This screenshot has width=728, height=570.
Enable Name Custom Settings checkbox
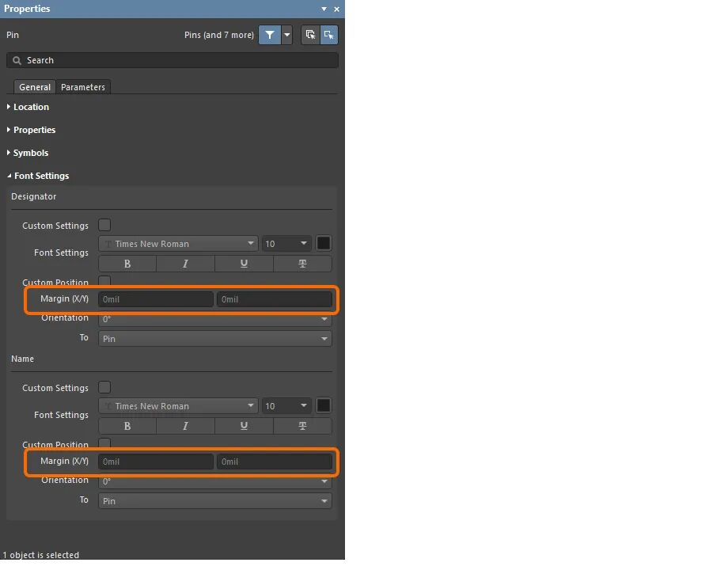coord(104,387)
